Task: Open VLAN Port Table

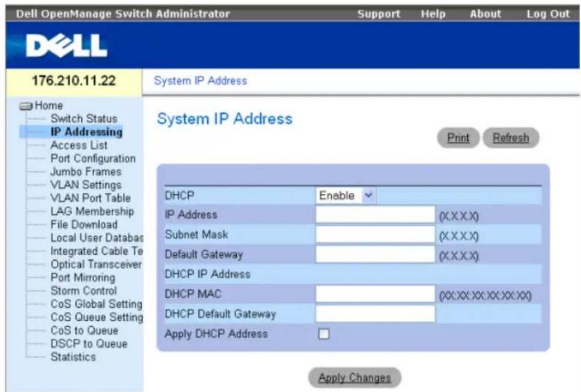Action: tap(91, 198)
